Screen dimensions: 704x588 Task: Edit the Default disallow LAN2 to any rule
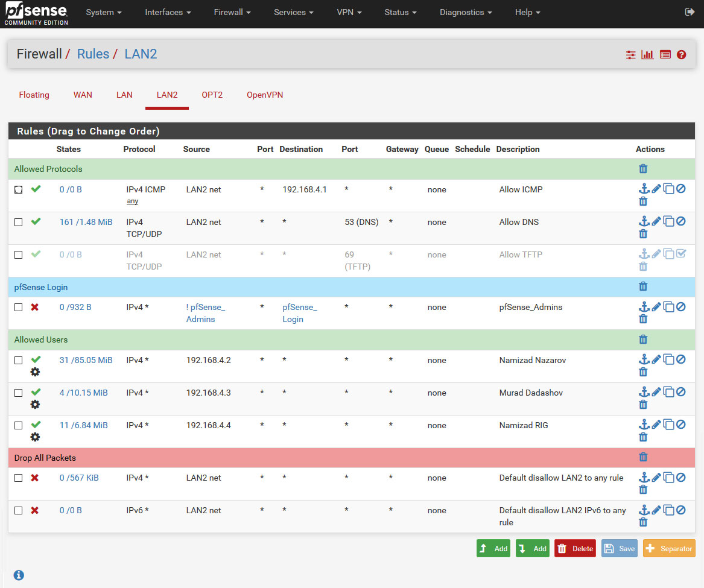(x=656, y=477)
